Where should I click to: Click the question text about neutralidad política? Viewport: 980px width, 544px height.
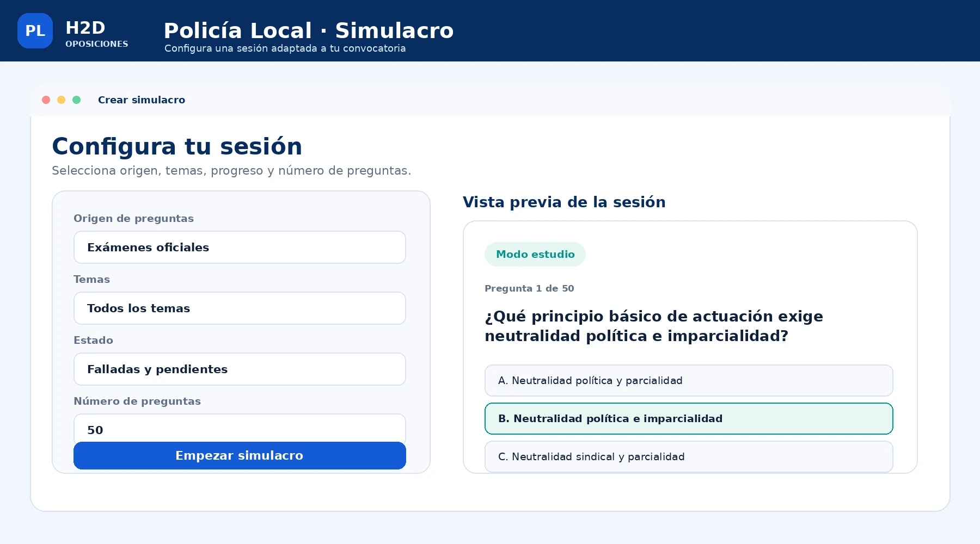pyautogui.click(x=654, y=326)
